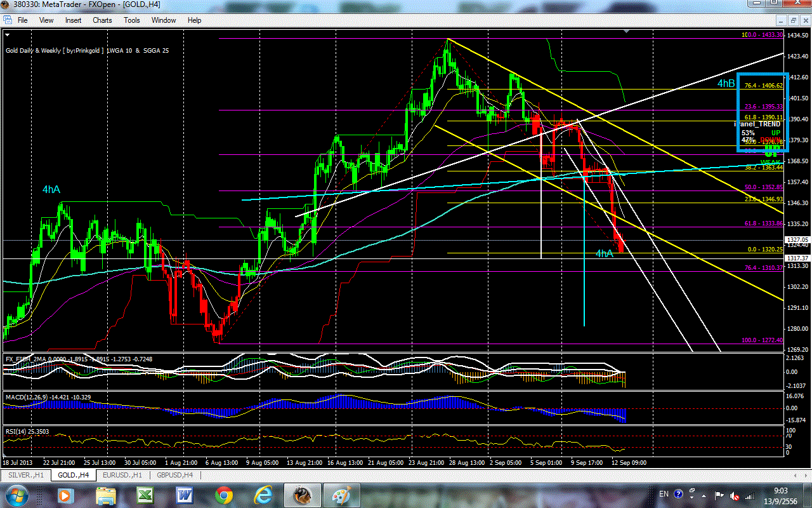This screenshot has width=812, height=508.
Task: Click the 'RSI(14) 25.3503' indicator label
Action: [x=27, y=431]
